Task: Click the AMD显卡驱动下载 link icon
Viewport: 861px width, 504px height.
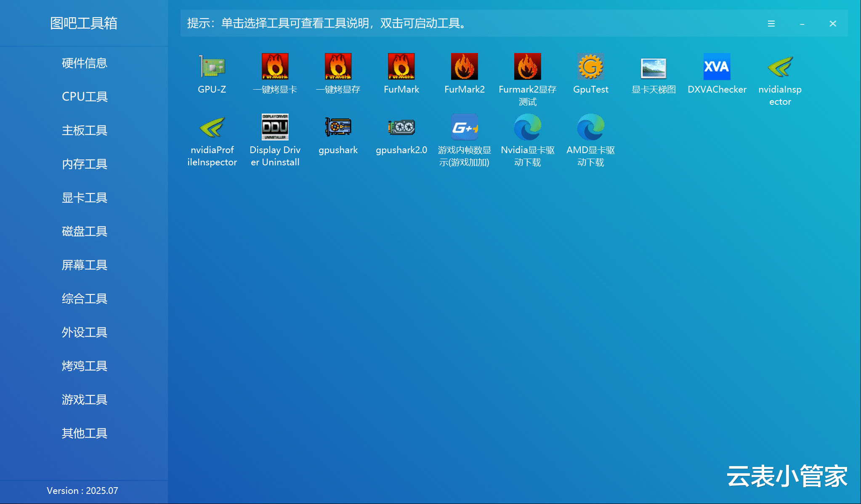Action: 590,127
